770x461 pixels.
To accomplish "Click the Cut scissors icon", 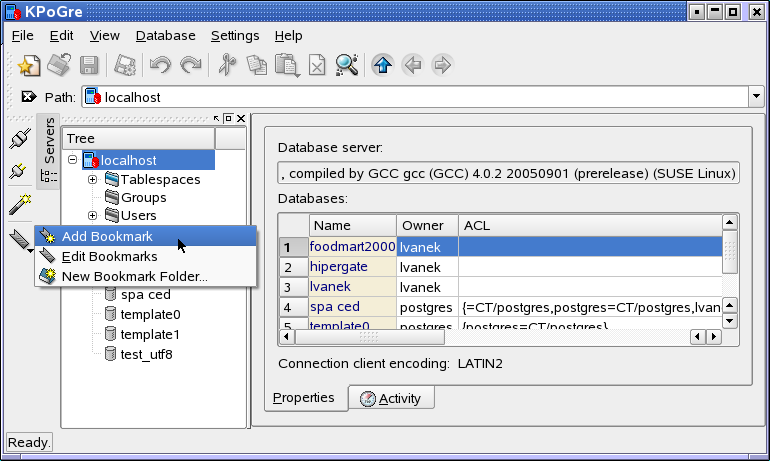I will [x=227, y=66].
